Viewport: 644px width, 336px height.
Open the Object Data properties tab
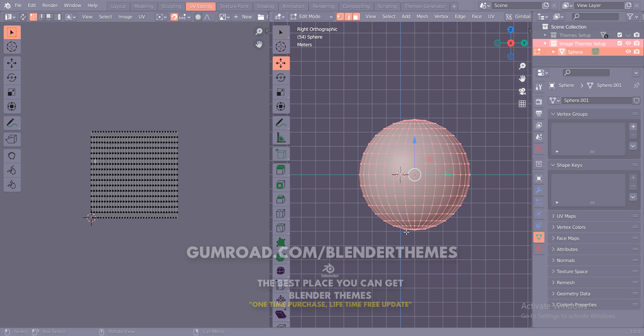(539, 237)
